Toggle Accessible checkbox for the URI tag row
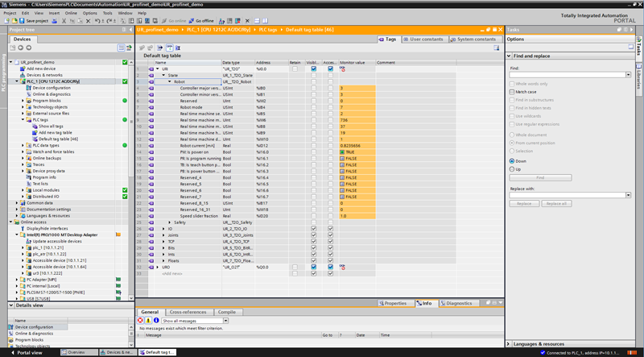The height and width of the screenshot is (357, 644). click(x=330, y=68)
